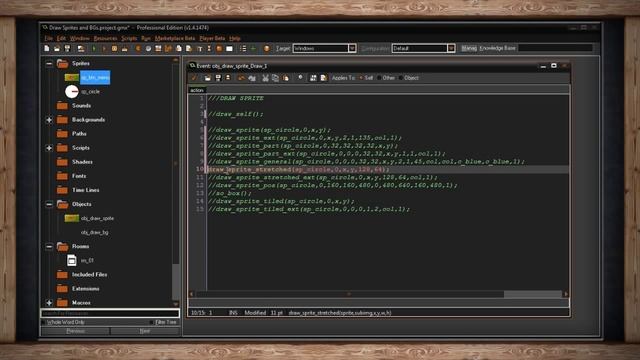The image size is (640, 360).
Task: Click the Create room toolbar icon
Action: (x=229, y=49)
